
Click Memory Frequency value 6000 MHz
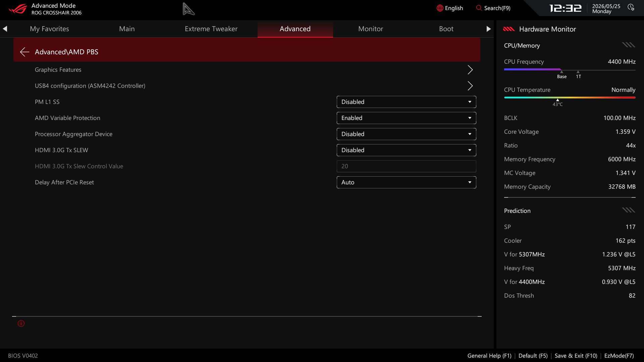[x=622, y=159]
